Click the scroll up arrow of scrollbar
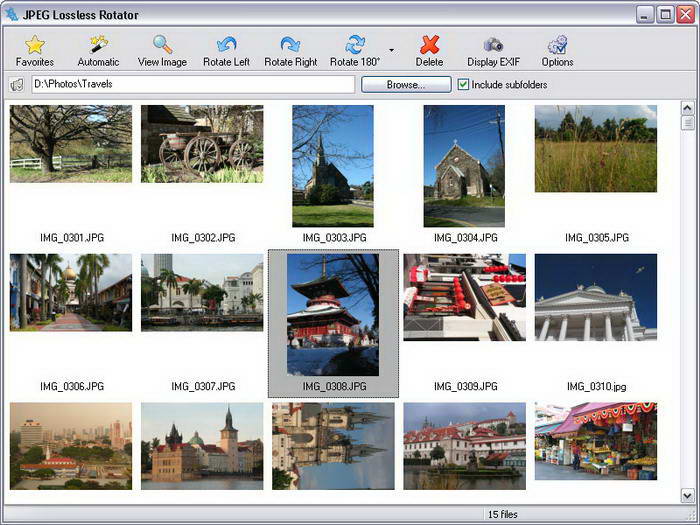This screenshot has width=700, height=525. coord(687,107)
